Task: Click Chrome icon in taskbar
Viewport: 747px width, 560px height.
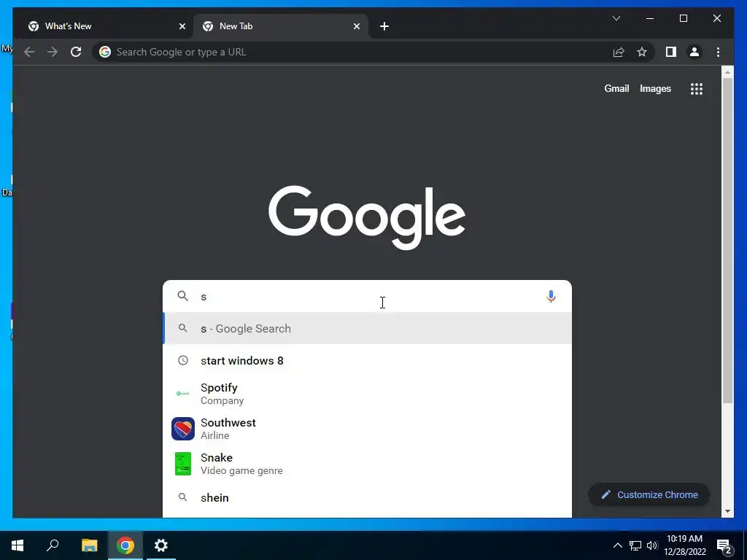Action: (x=125, y=545)
